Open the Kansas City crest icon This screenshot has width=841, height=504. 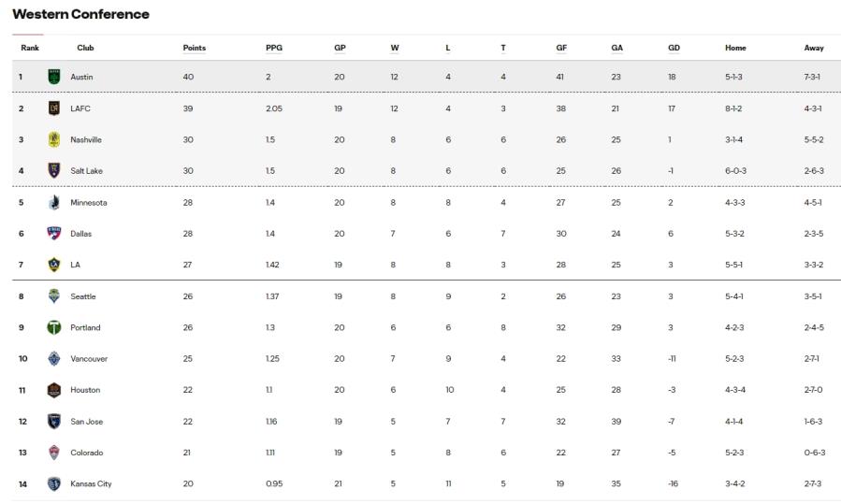(x=54, y=483)
